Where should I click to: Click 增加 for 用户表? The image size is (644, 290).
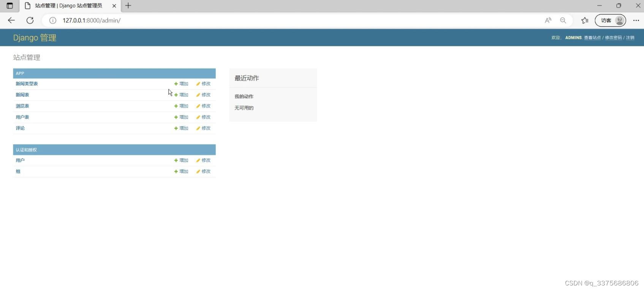181,117
